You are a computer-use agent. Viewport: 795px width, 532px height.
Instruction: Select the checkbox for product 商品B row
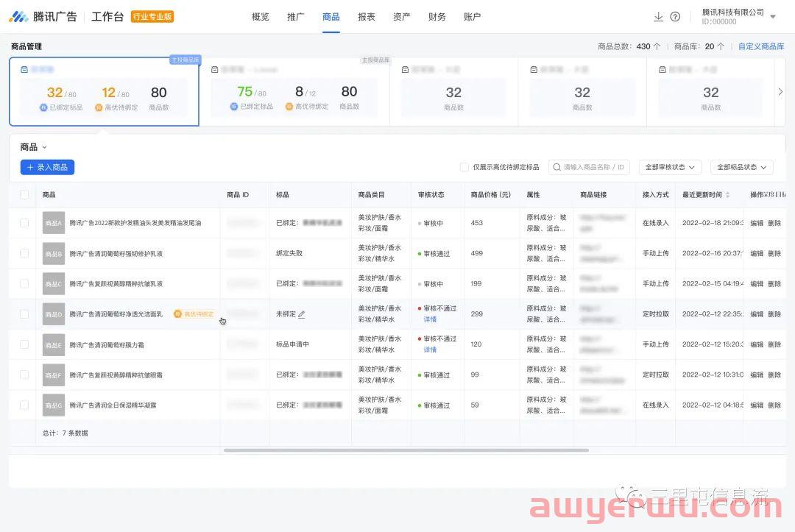pos(24,253)
